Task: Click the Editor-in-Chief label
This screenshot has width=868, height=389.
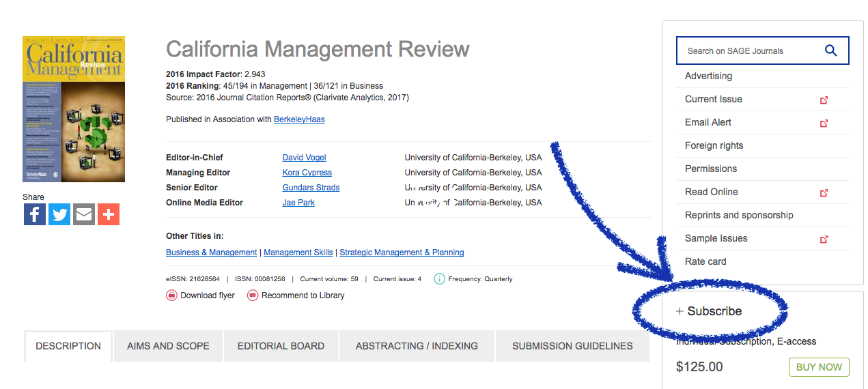Action: (x=195, y=158)
